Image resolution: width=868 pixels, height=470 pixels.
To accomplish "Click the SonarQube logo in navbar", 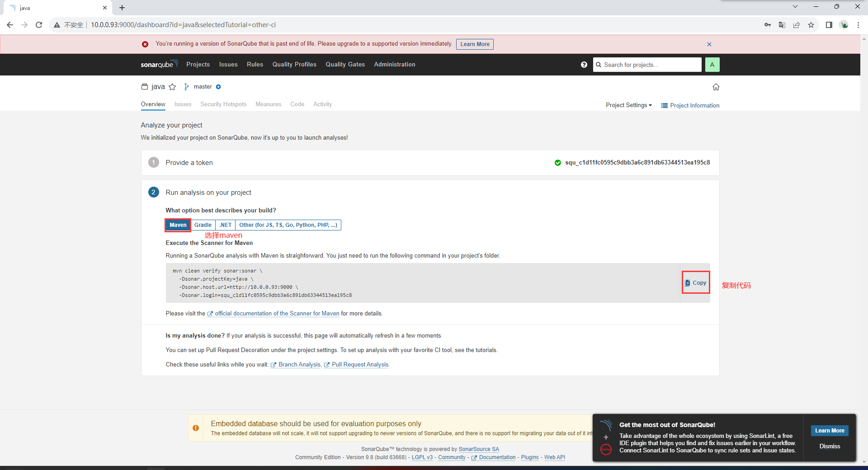I will point(159,64).
